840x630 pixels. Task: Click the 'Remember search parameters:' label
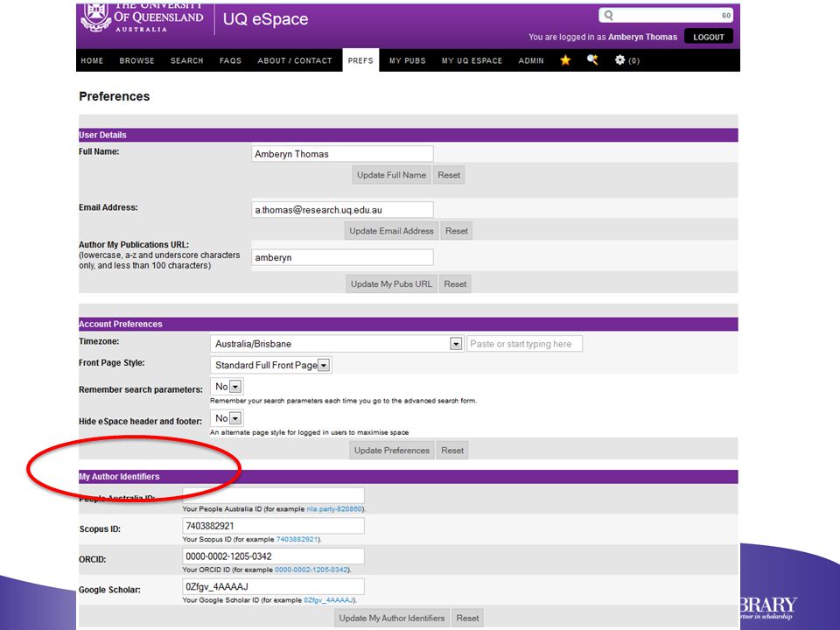(x=140, y=389)
